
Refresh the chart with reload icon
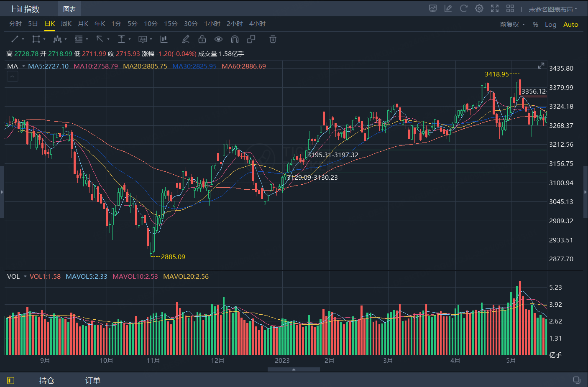pos(464,8)
